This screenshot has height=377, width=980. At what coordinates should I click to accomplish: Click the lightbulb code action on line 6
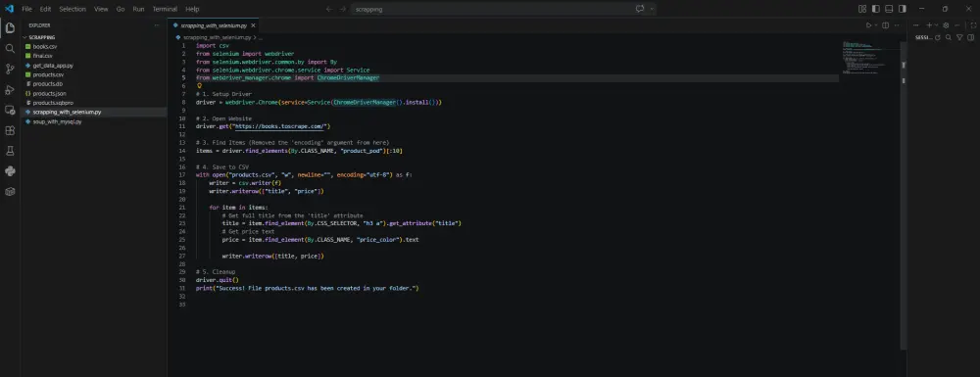(199, 85)
